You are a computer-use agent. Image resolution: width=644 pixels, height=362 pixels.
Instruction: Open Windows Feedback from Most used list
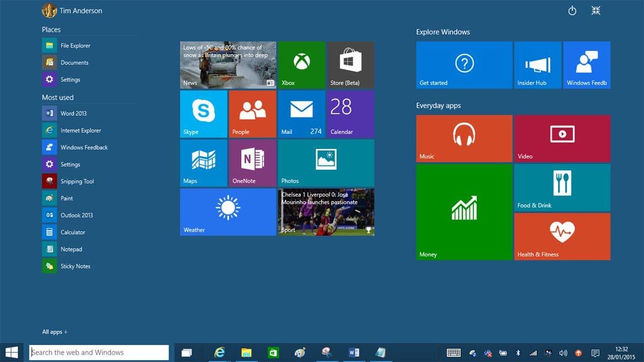(x=89, y=147)
